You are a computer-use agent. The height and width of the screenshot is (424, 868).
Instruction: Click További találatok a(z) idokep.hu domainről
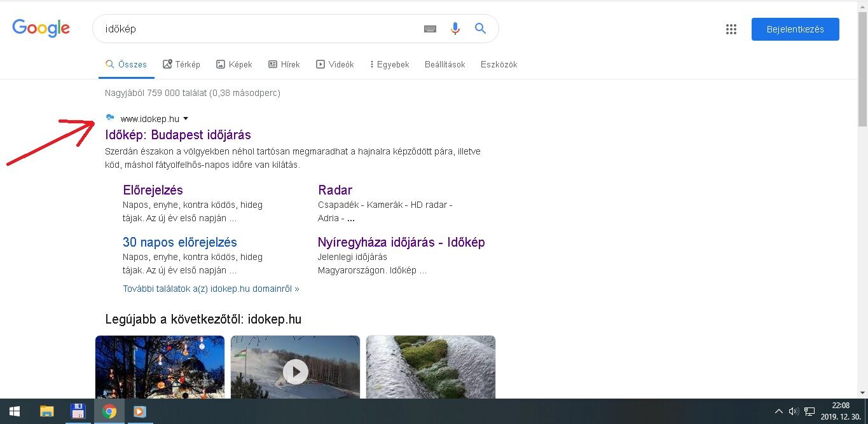coord(210,289)
